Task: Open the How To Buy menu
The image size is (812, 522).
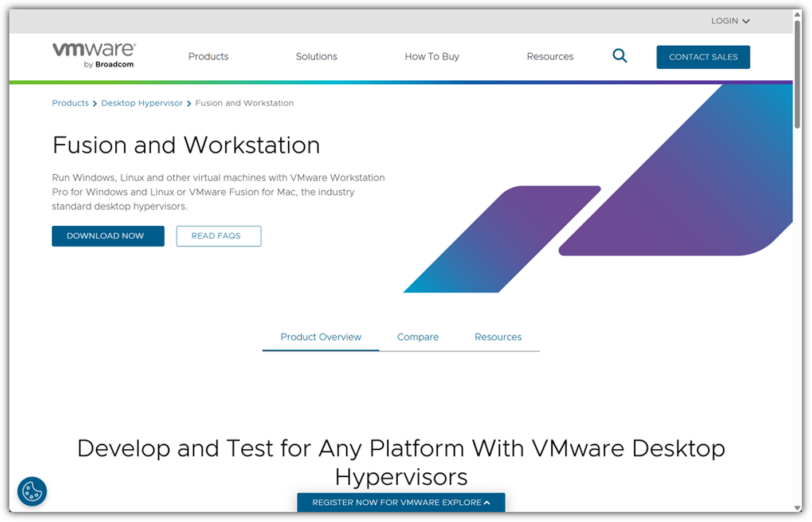Action: (432, 56)
